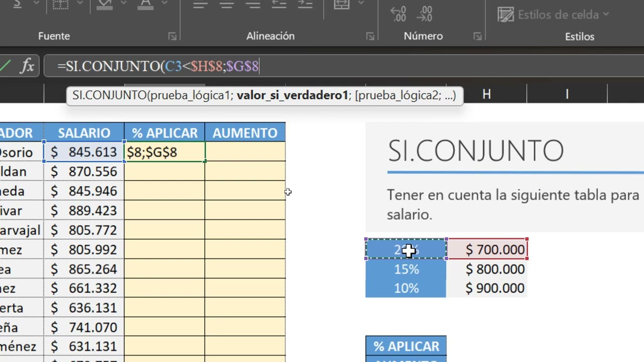
Task: Center text horizontally in Alineación group
Action: coord(226,4)
